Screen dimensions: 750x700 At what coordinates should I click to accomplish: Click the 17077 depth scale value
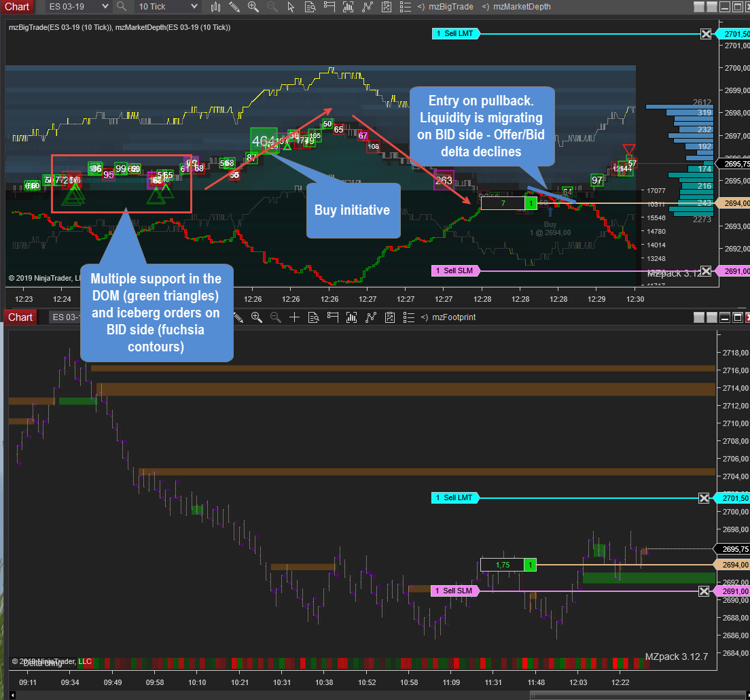(656, 191)
